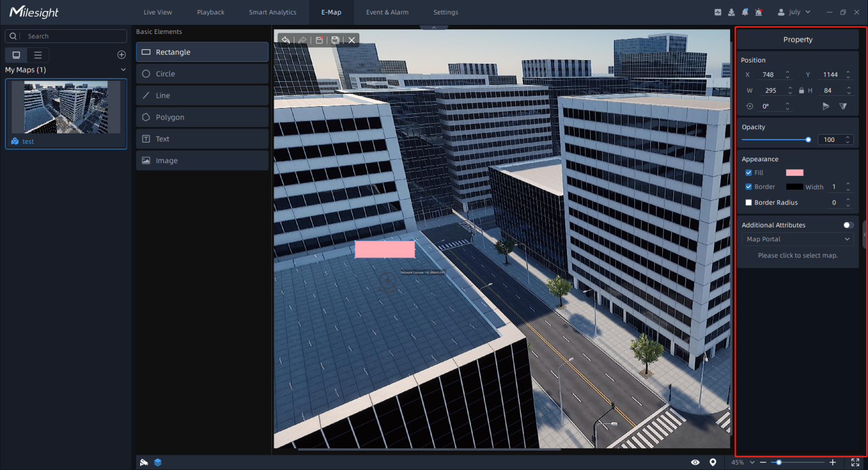Image resolution: width=868 pixels, height=470 pixels.
Task: Click the Save As icon on map toolbar
Action: pyautogui.click(x=334, y=40)
